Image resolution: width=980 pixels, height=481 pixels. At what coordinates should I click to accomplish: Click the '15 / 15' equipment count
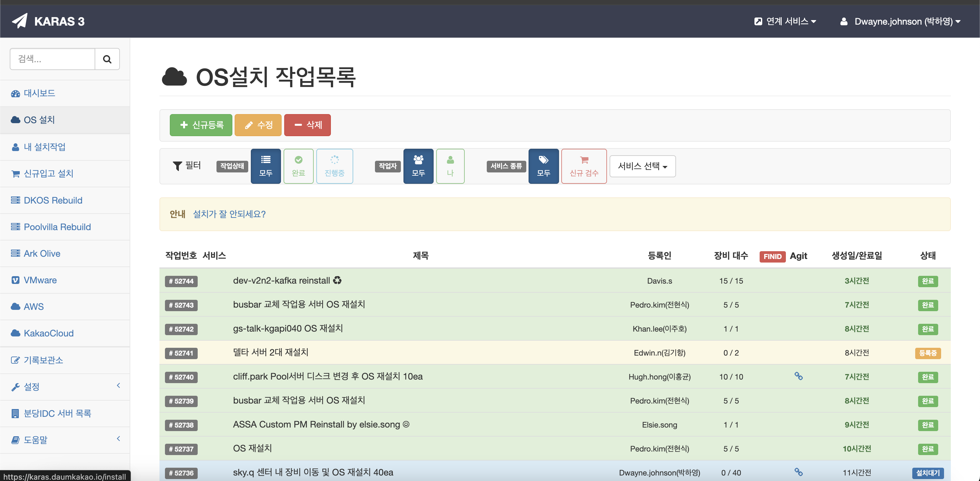pyautogui.click(x=731, y=281)
